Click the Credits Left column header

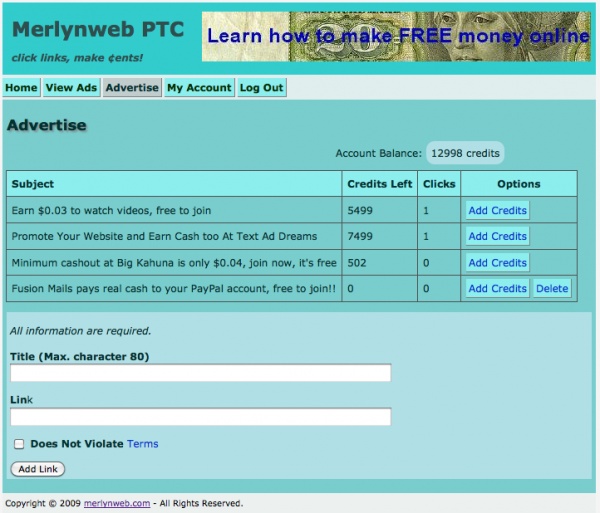point(380,184)
